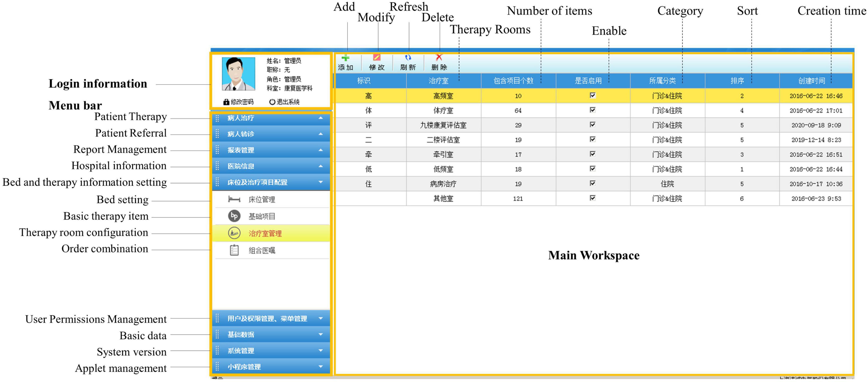Toggle enable checkbox for 牵引室 row

click(593, 154)
